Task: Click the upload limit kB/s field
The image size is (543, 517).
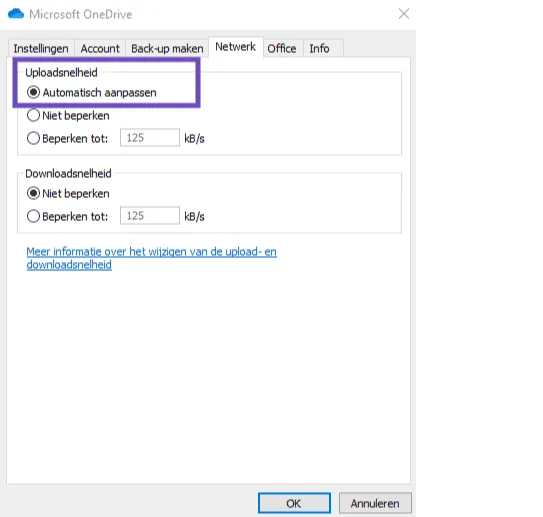Action: tap(150, 138)
